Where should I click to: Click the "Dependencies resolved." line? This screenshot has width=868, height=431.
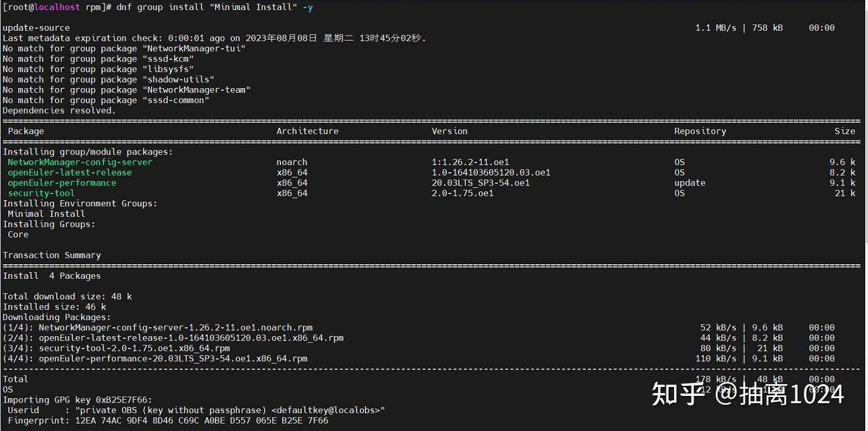[x=59, y=110]
